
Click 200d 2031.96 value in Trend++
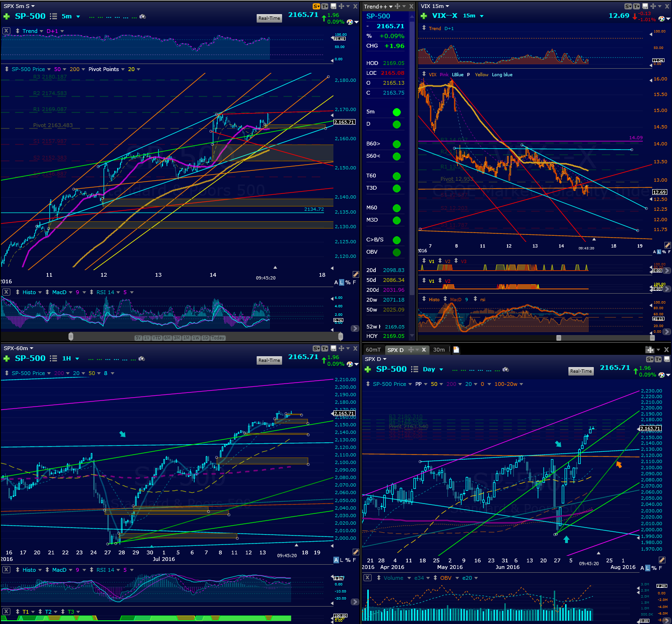pos(394,290)
